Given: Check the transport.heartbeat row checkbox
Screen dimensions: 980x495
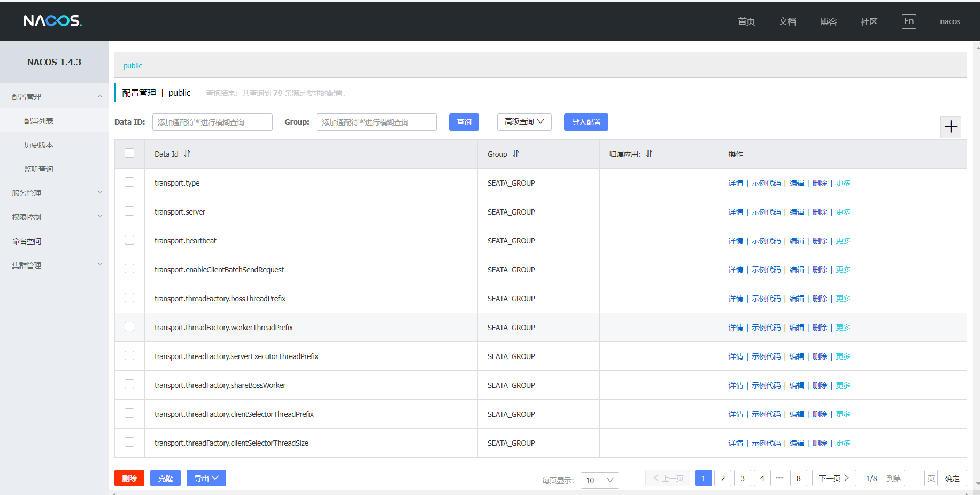Looking at the screenshot, I should click(x=129, y=240).
